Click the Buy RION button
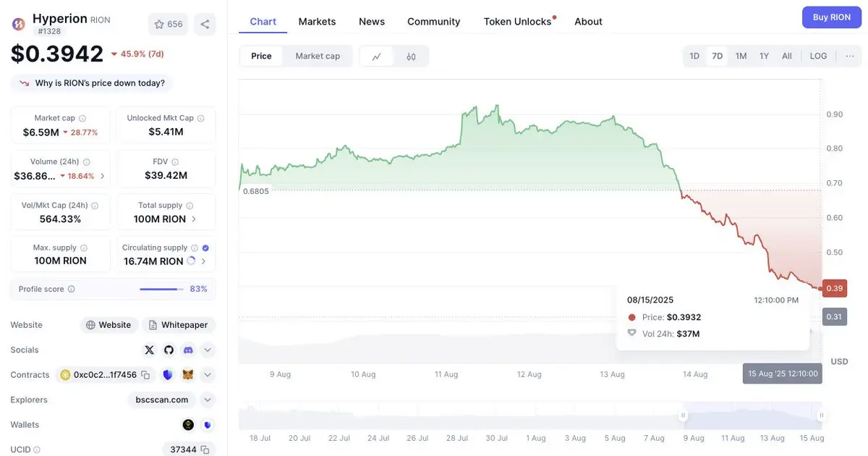This screenshot has height=456, width=868. pos(831,17)
